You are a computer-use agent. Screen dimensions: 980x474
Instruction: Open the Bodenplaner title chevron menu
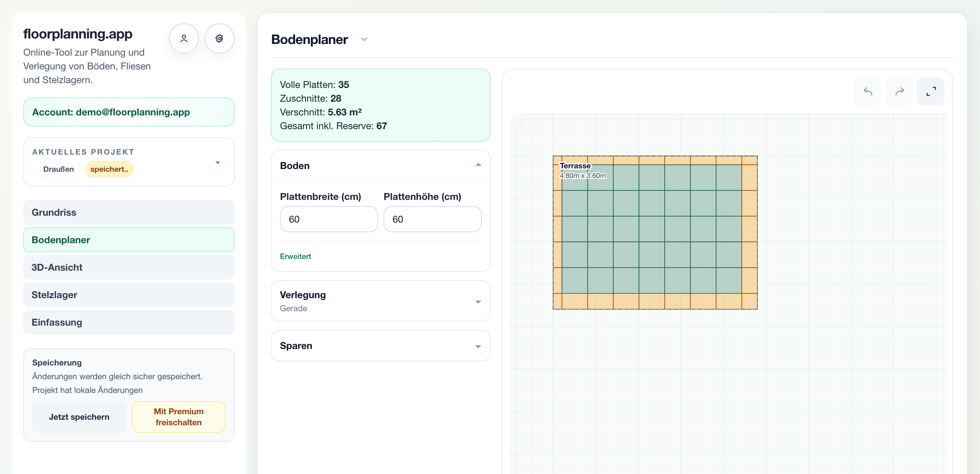point(364,39)
